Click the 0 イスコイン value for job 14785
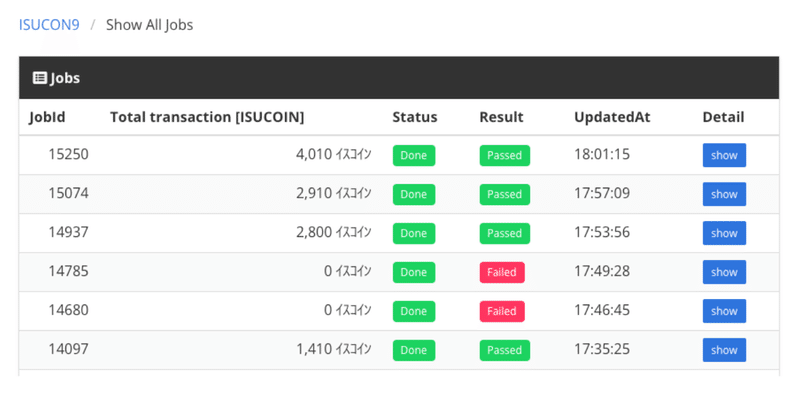This screenshot has width=800, height=419. 348,271
